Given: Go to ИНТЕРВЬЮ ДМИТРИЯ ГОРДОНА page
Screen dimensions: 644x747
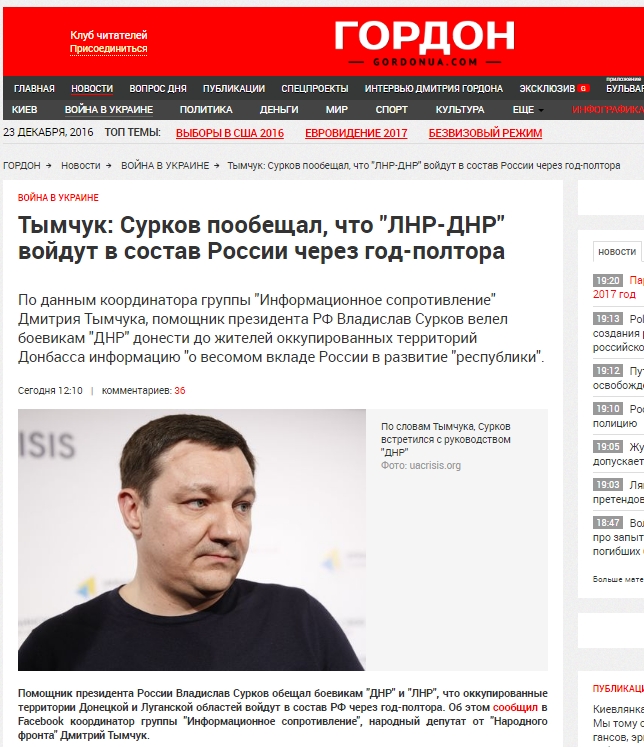Looking at the screenshot, I should click(x=433, y=89).
